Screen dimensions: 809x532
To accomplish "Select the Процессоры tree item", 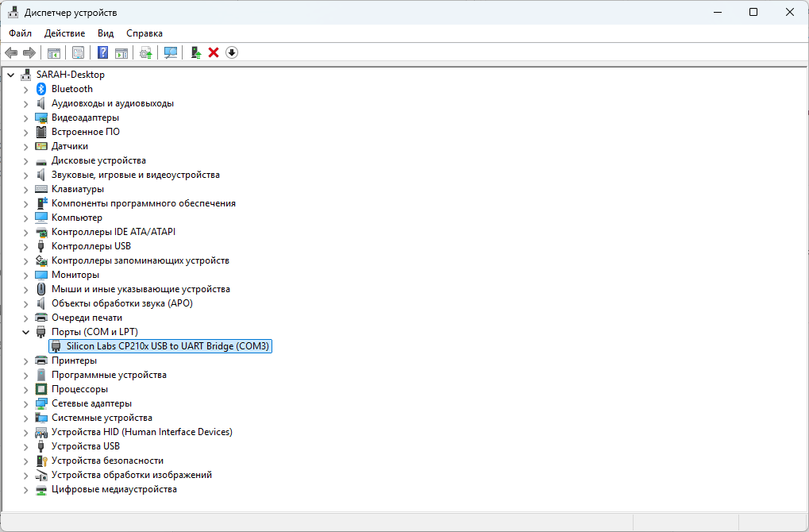I will coord(79,389).
